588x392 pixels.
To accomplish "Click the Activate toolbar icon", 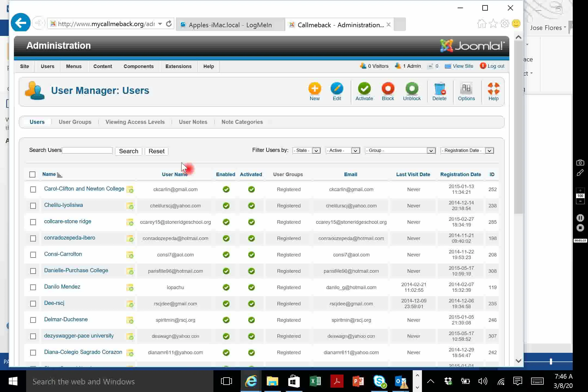I will [364, 89].
